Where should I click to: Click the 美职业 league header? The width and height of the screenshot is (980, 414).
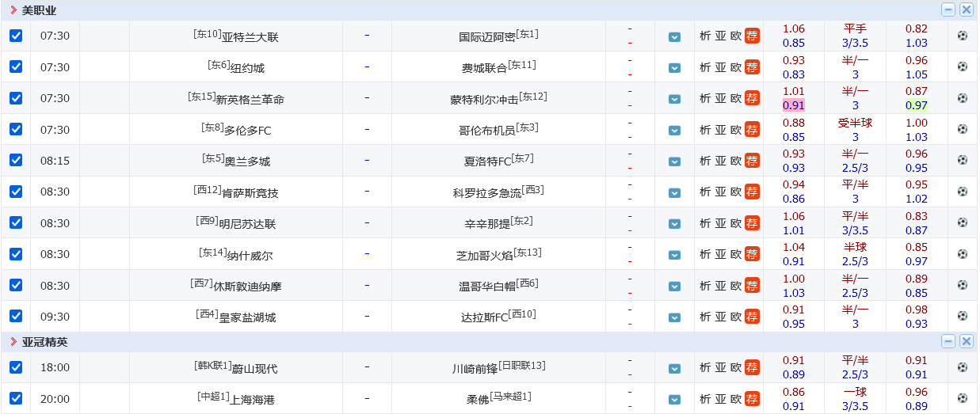39,10
